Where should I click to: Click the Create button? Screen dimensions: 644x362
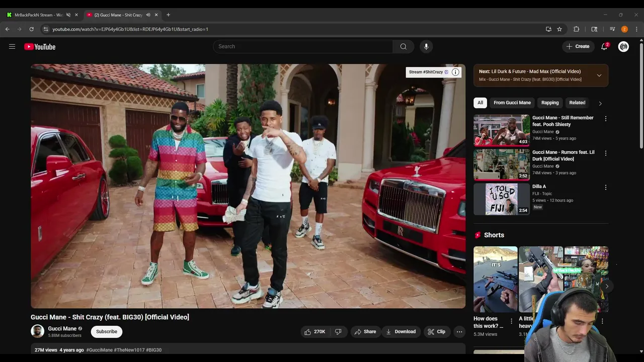coord(578,47)
